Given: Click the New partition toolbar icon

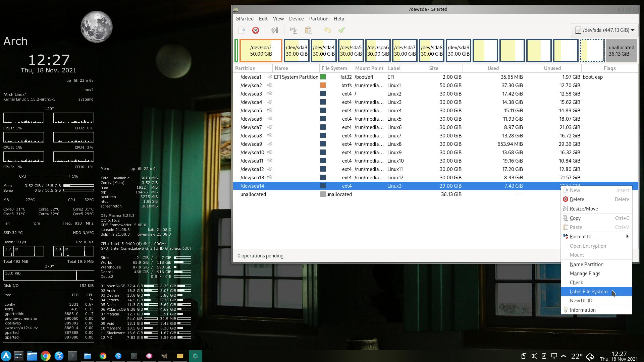Looking at the screenshot, I should (242, 30).
